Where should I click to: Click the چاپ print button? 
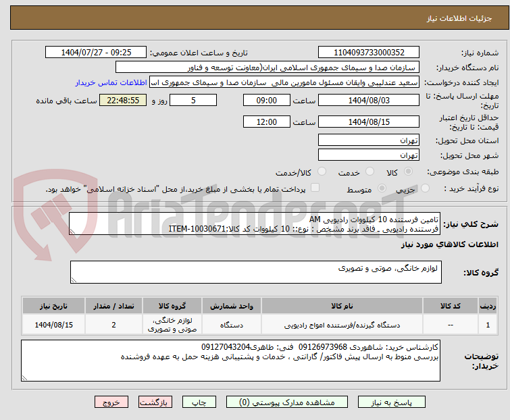(x=199, y=402)
